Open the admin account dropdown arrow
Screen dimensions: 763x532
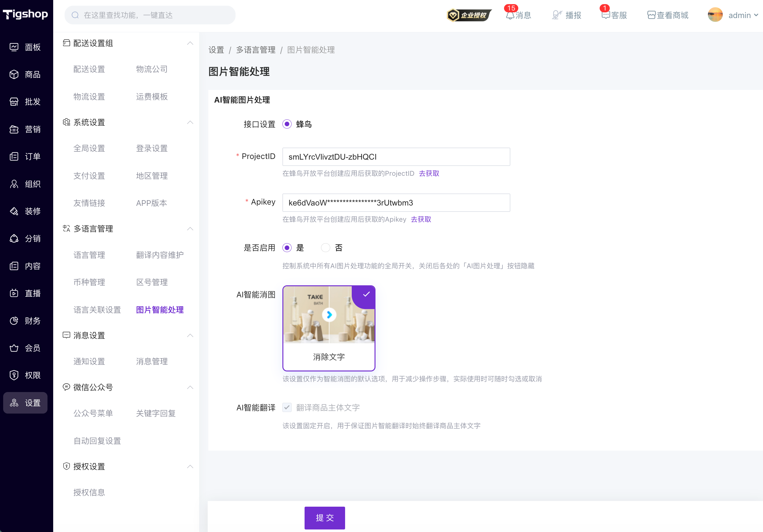(756, 15)
